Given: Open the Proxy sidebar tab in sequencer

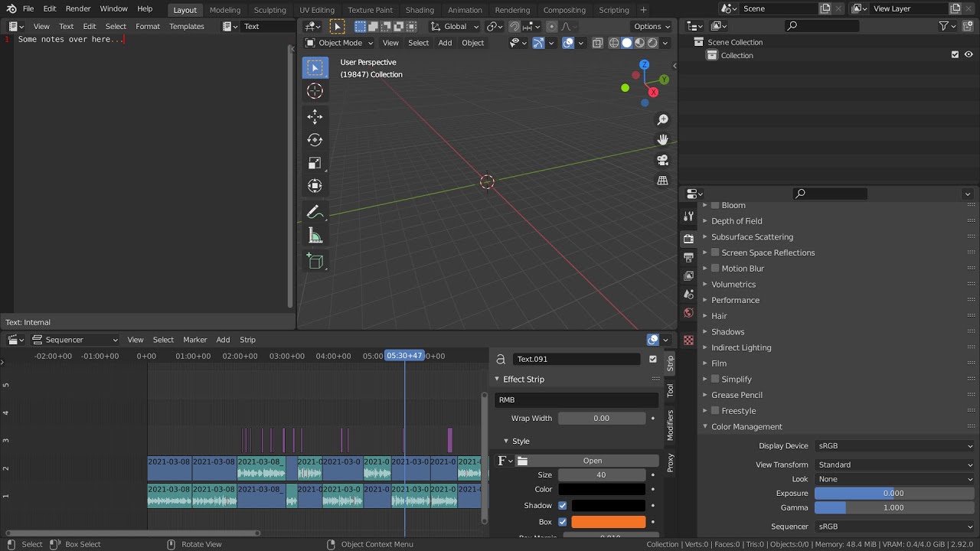Looking at the screenshot, I should click(670, 462).
